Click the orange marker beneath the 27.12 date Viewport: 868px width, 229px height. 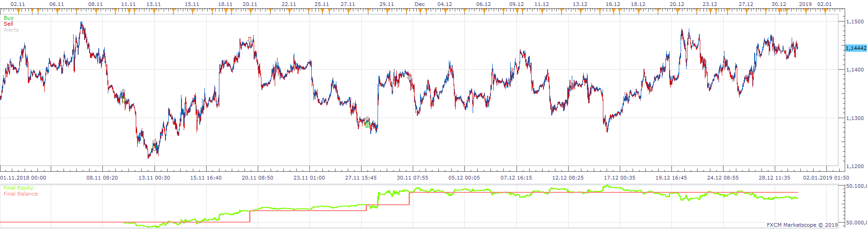point(746,11)
